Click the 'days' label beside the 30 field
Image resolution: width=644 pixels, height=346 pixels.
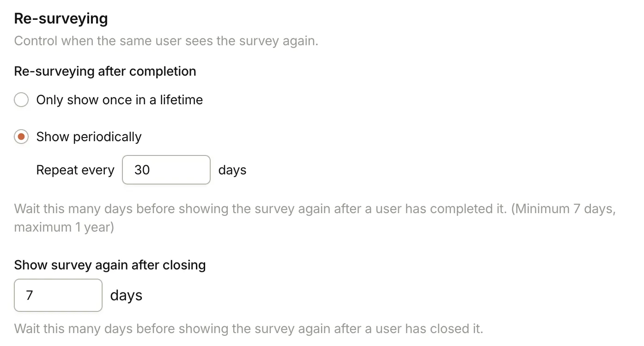[x=232, y=170]
